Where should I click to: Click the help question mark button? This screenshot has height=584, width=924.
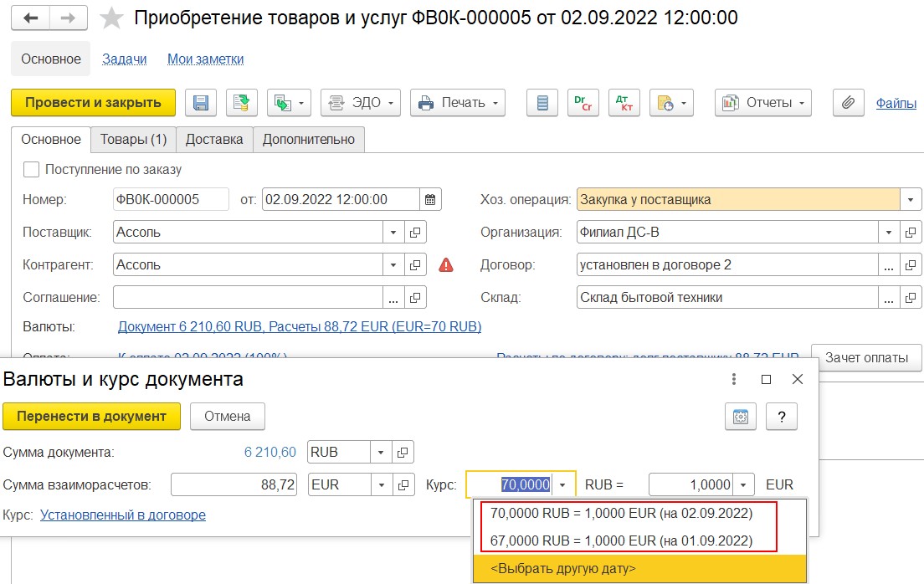coord(781,417)
